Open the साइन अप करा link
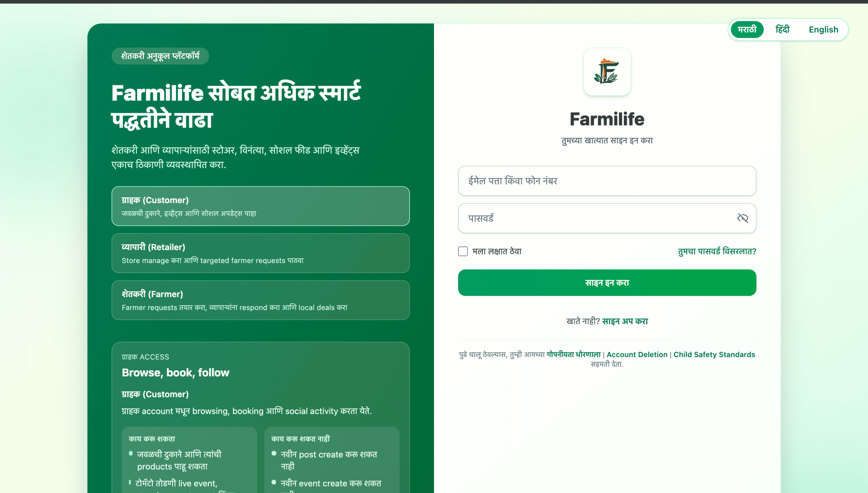This screenshot has width=868, height=493. [625, 321]
